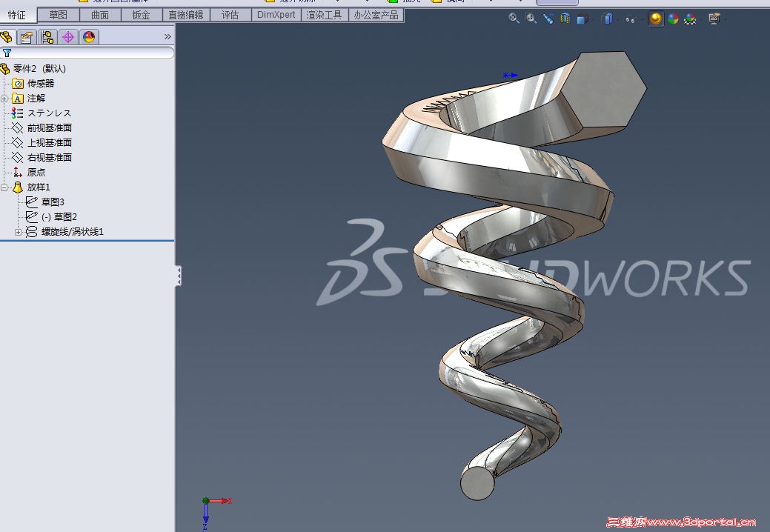
Task: Expand the 螺旋线/涡状线1 node
Action: 19,232
